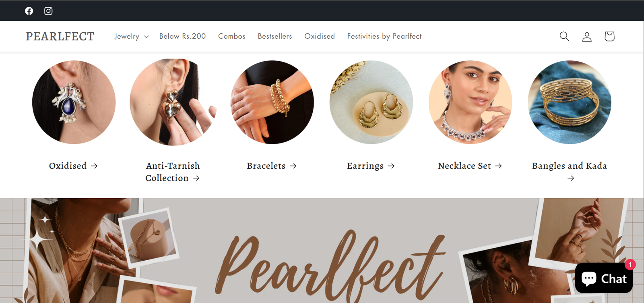The height and width of the screenshot is (303, 644).
Task: Select Bestsellers in the navigation
Action: point(275,36)
